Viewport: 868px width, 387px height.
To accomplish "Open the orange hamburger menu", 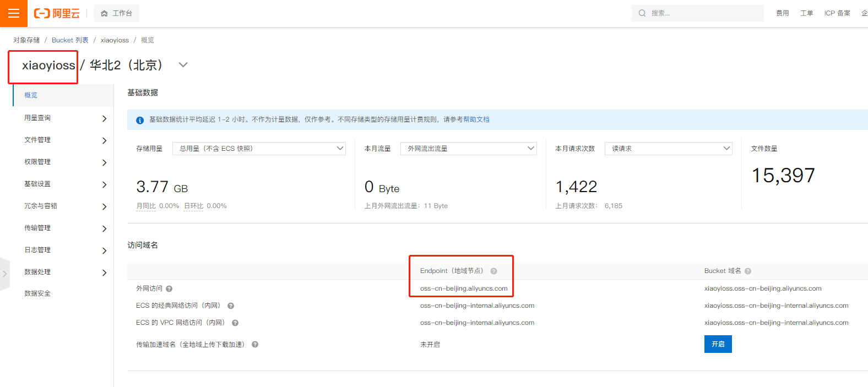I will tap(14, 13).
